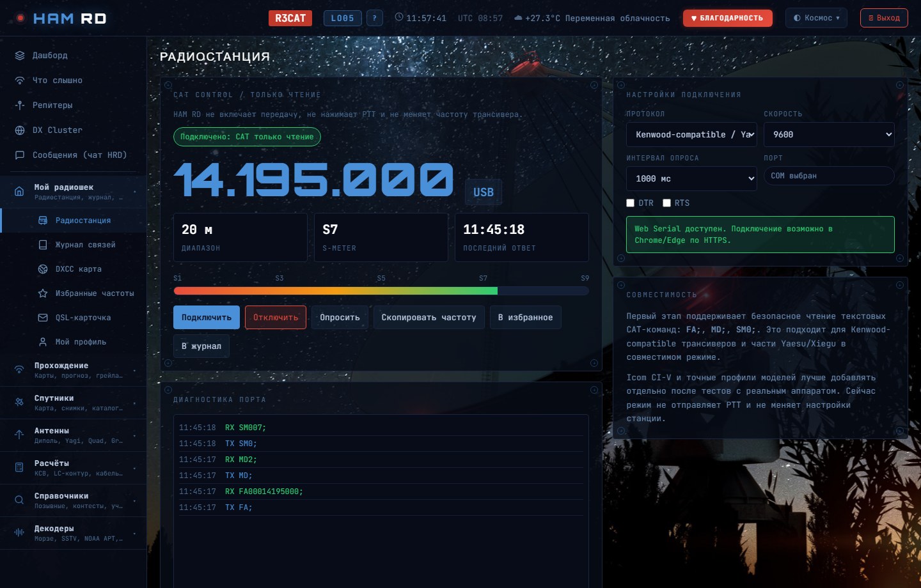Enable the RTS checkbox

click(666, 203)
